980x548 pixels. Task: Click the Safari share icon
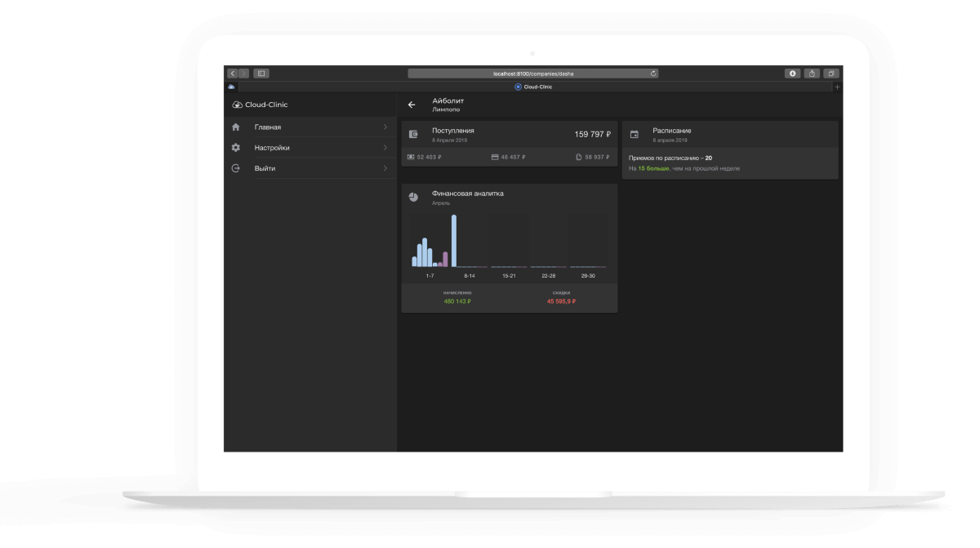pyautogui.click(x=812, y=74)
